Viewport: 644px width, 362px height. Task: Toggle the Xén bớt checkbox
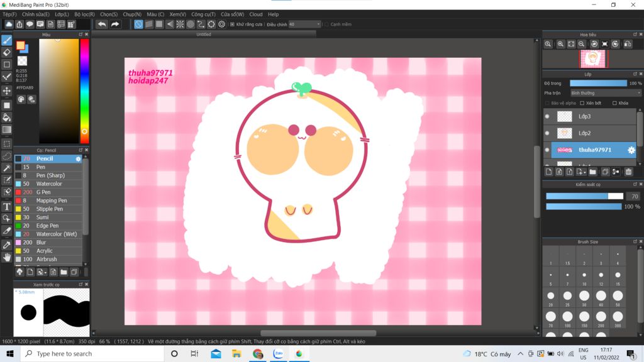582,103
